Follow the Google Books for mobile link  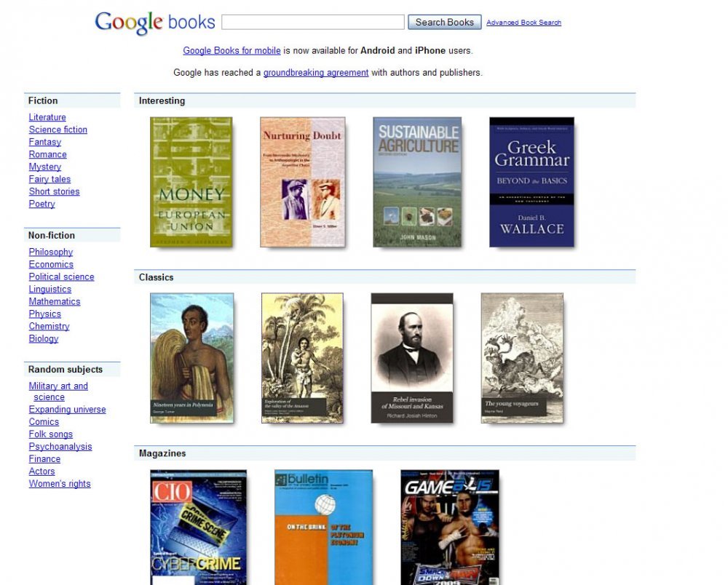(232, 50)
